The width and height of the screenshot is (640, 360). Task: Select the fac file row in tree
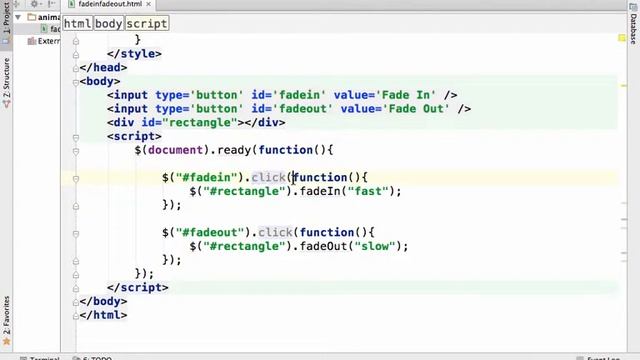coord(37,29)
